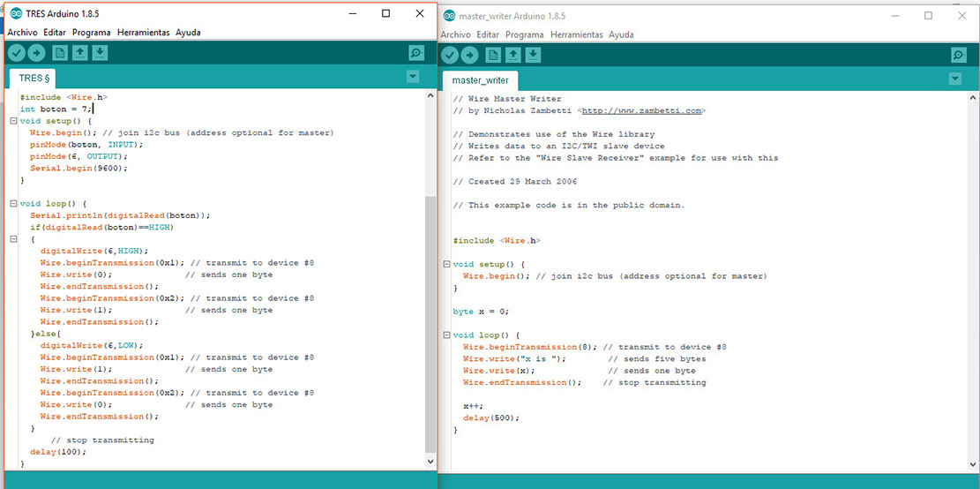The width and height of the screenshot is (980, 489).
Task: Open Herramientas menu in TRES window
Action: [143, 33]
